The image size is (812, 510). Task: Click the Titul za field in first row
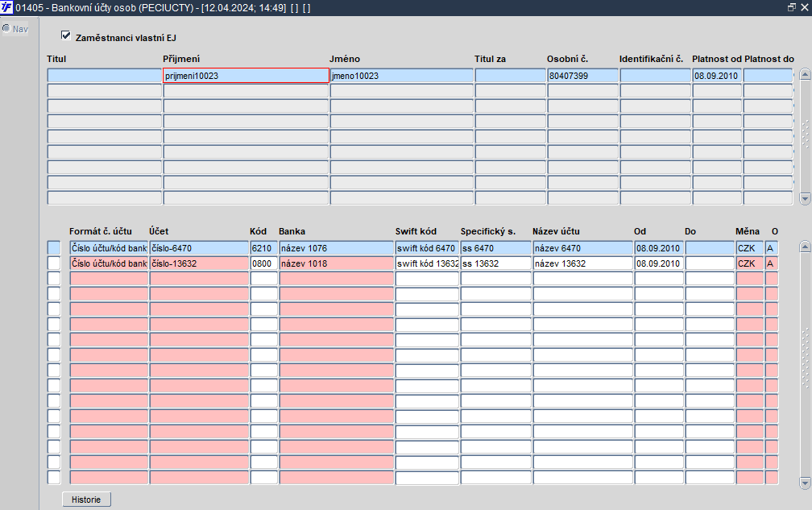[x=511, y=76]
